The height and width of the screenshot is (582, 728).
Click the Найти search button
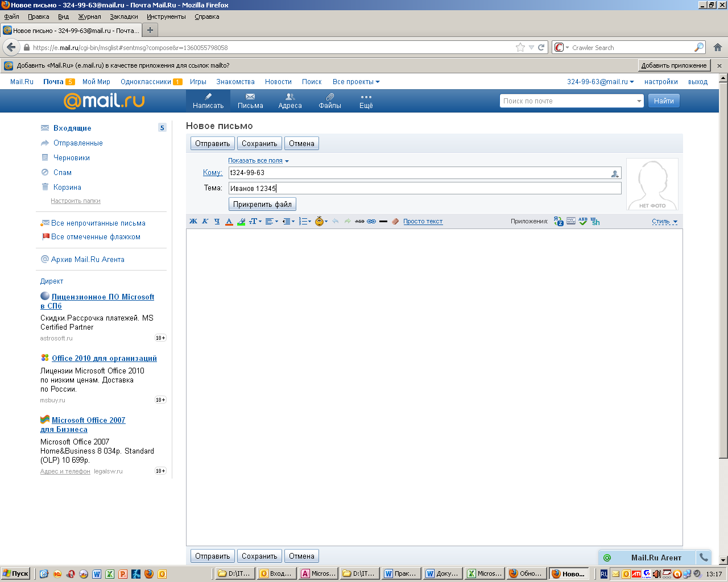[x=664, y=101]
